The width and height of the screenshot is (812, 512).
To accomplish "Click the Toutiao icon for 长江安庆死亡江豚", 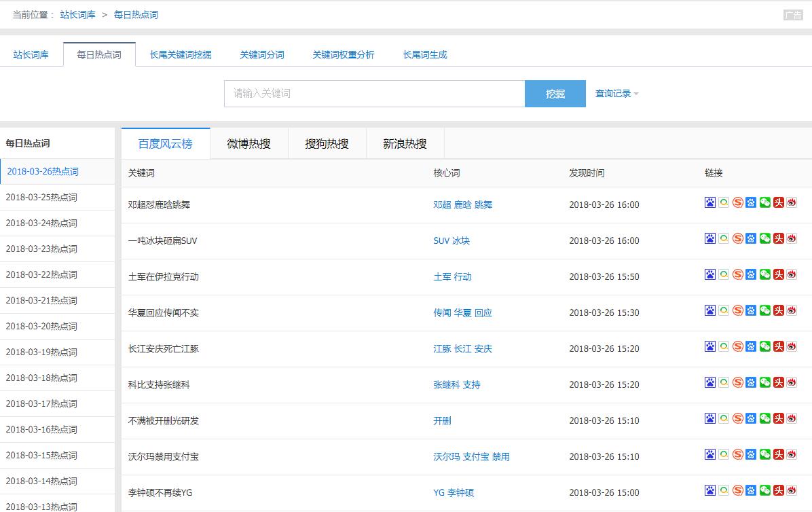I will tap(778, 346).
